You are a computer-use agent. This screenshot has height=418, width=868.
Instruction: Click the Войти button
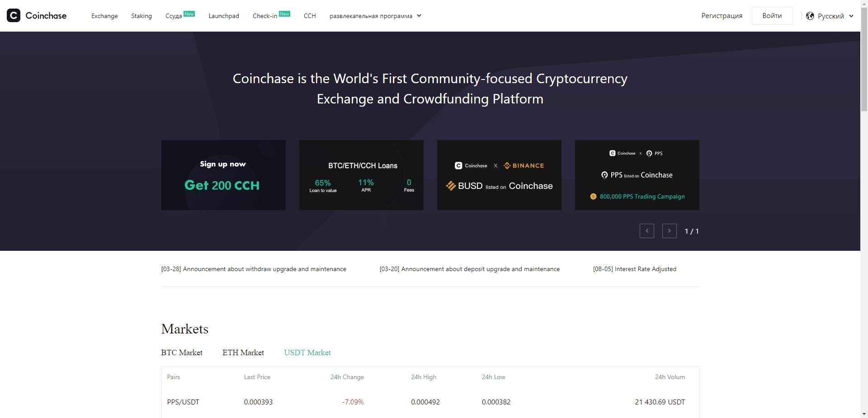[771, 15]
